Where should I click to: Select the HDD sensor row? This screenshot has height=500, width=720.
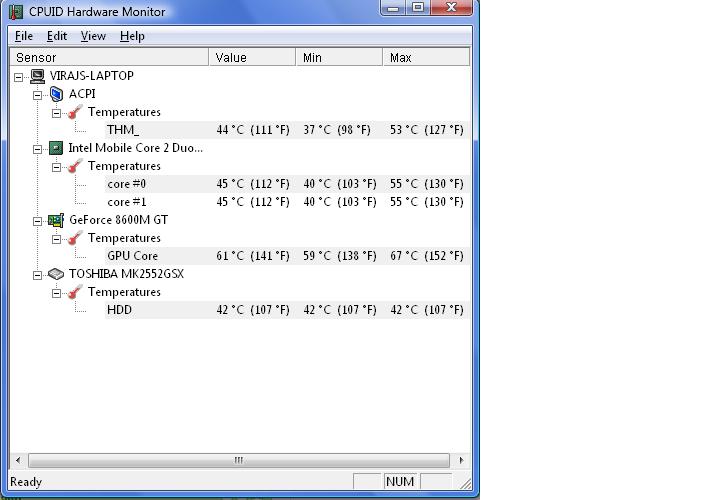[287, 310]
